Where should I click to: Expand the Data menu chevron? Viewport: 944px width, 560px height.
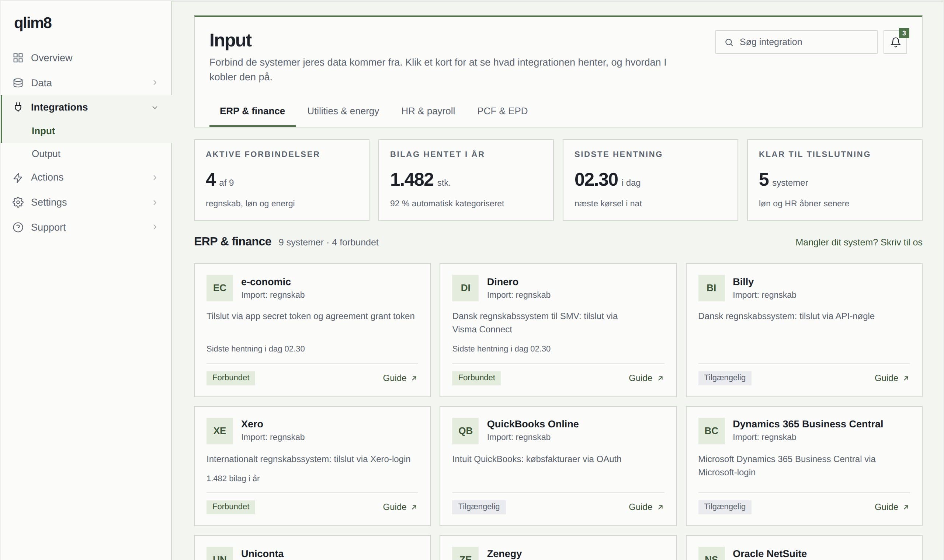tap(155, 83)
